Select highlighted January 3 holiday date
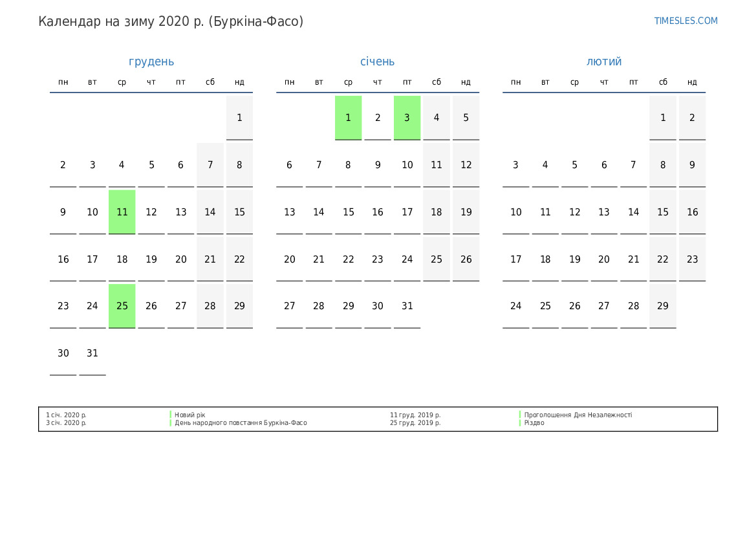The image size is (756, 535). (407, 118)
